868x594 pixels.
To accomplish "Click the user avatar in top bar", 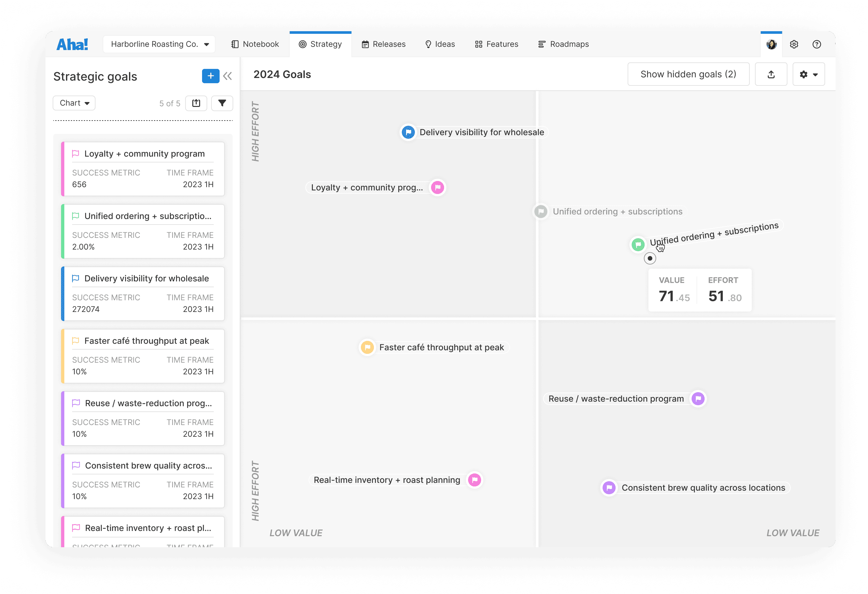I will 771,45.
